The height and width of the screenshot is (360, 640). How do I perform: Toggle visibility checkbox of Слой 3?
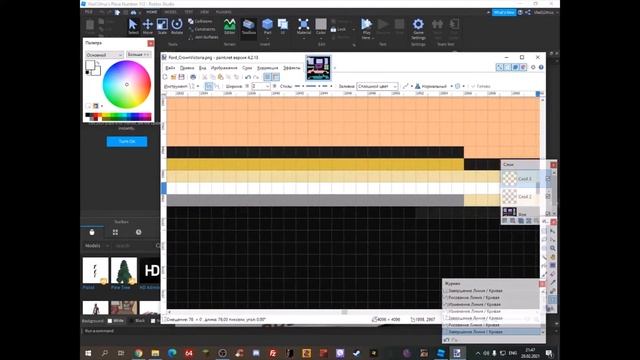[548, 179]
